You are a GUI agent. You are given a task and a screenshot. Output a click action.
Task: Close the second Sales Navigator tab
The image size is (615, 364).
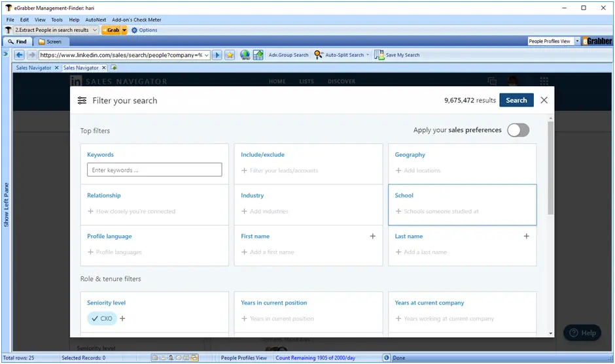(104, 68)
